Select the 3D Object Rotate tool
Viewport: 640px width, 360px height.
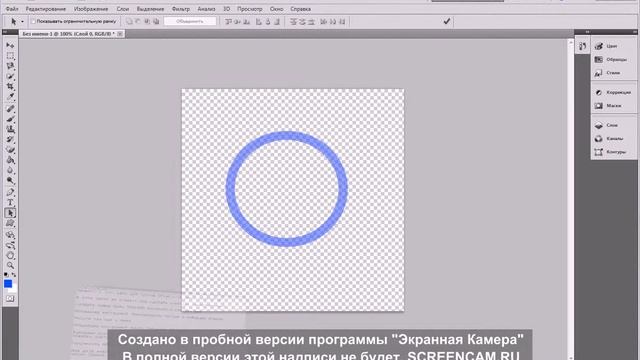(x=10, y=235)
